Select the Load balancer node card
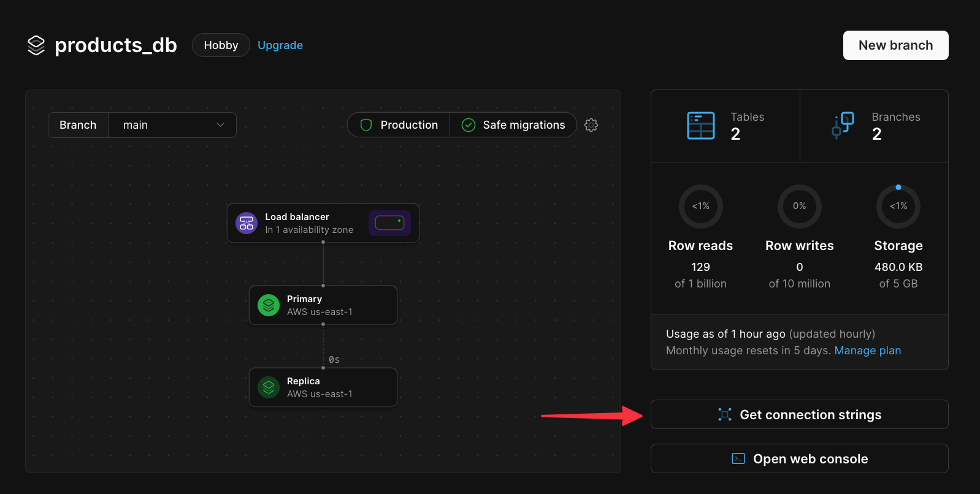Image resolution: width=980 pixels, height=494 pixels. (x=323, y=223)
